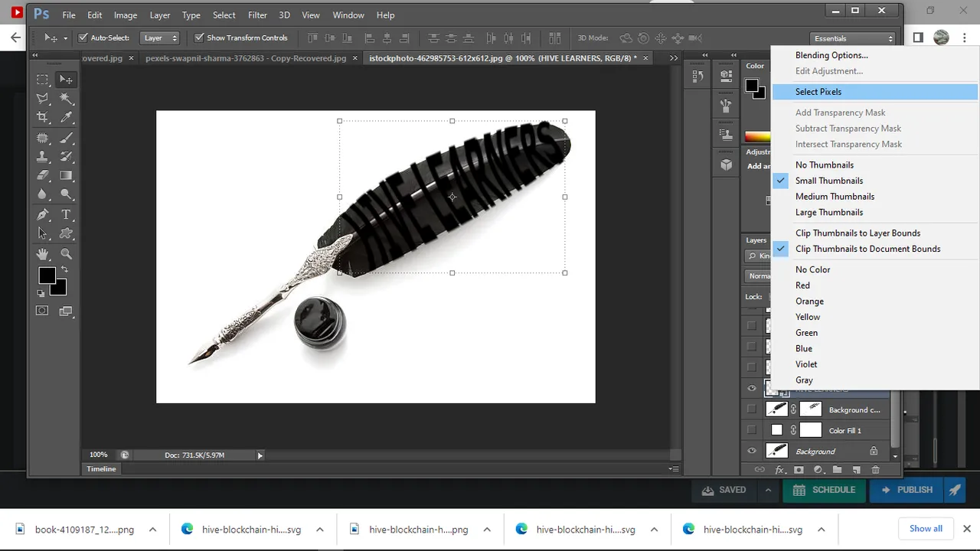
Task: Select the Path Selection tool
Action: [x=43, y=234]
